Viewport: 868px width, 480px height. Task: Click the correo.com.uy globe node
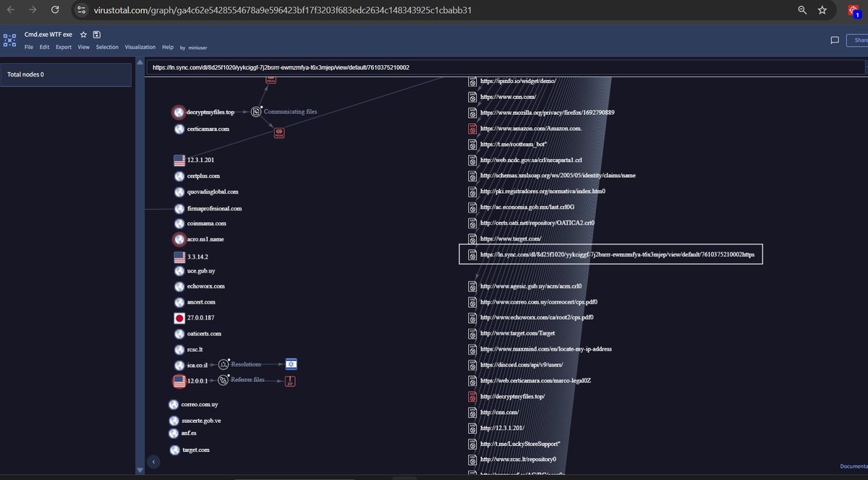(174, 405)
